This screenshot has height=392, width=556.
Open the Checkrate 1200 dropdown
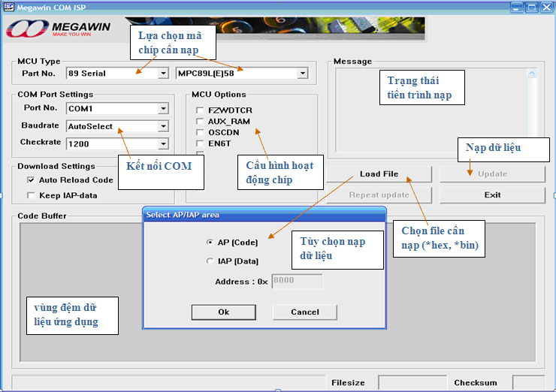(163, 144)
